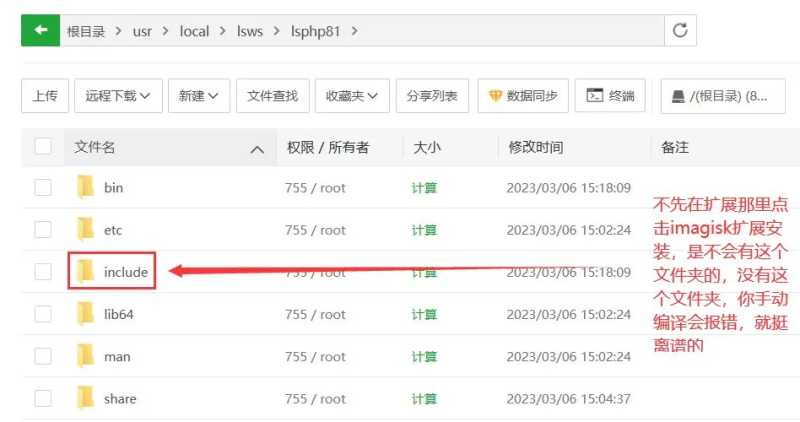The width and height of the screenshot is (800, 422).
Task: Click the share folder name
Action: pyautogui.click(x=120, y=399)
